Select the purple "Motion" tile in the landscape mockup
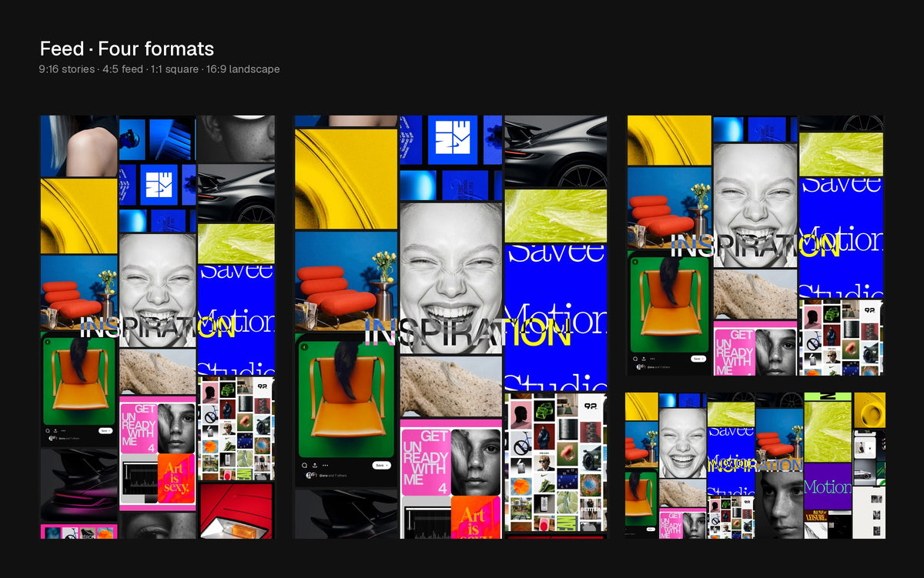The height and width of the screenshot is (578, 924). [x=828, y=486]
